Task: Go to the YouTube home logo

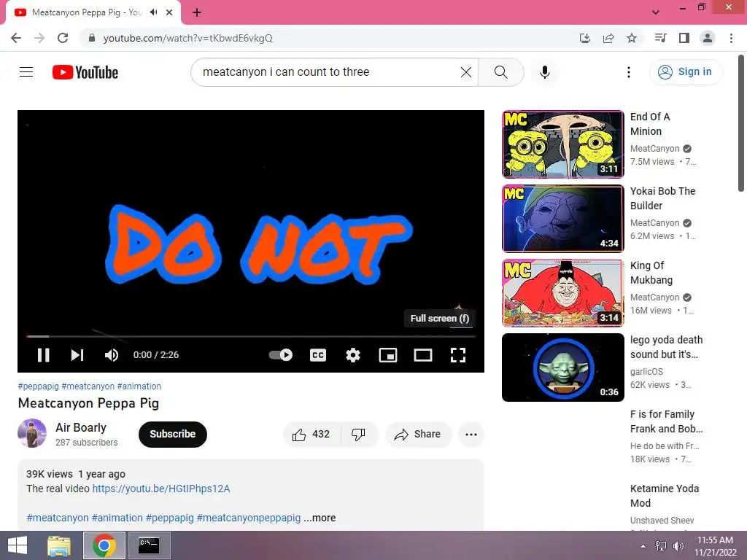Action: (85, 72)
